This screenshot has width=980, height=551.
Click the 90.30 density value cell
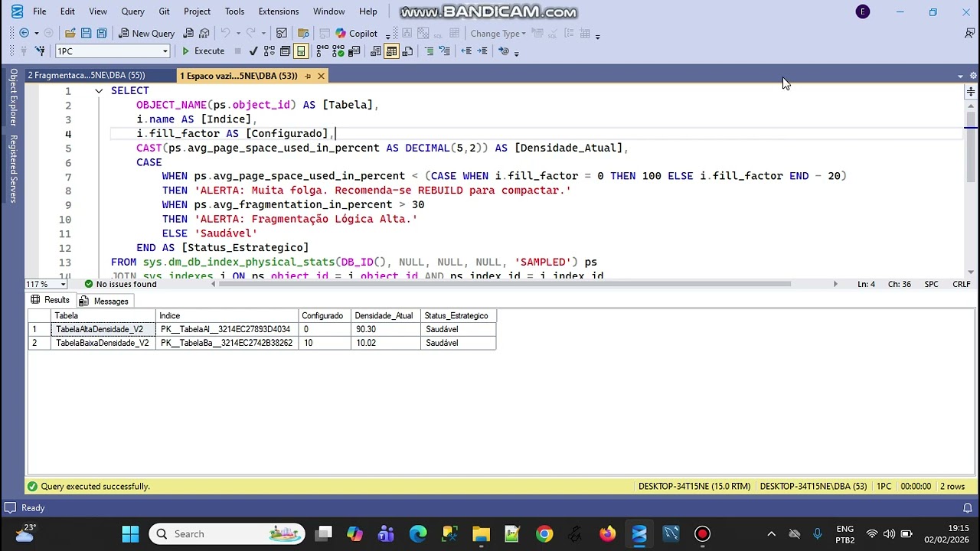tap(386, 329)
